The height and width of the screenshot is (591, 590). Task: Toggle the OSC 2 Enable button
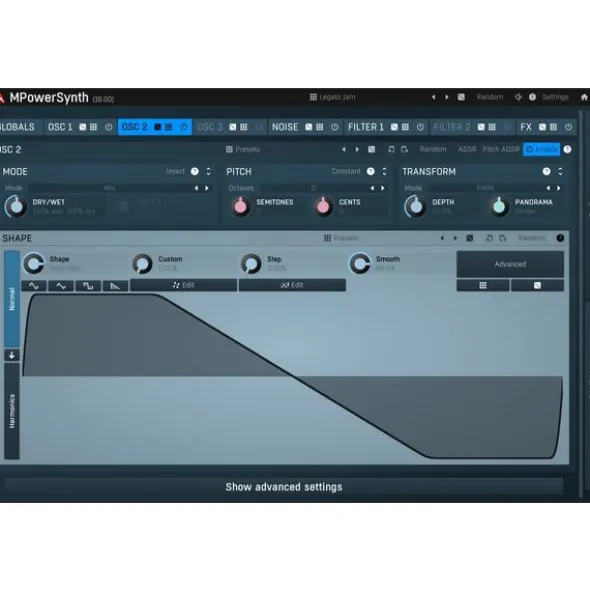pyautogui.click(x=541, y=149)
